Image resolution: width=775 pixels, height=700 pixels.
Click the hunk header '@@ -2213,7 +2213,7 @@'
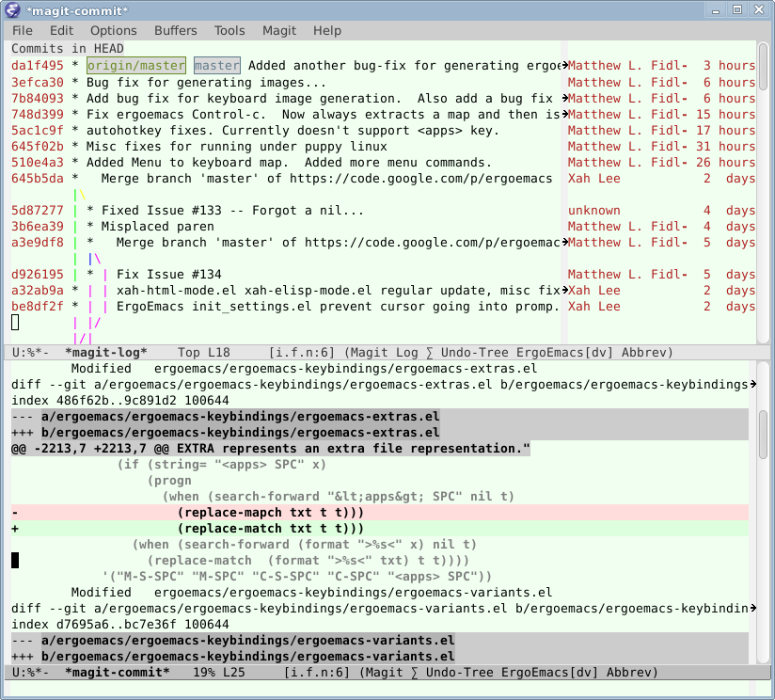tap(270, 449)
